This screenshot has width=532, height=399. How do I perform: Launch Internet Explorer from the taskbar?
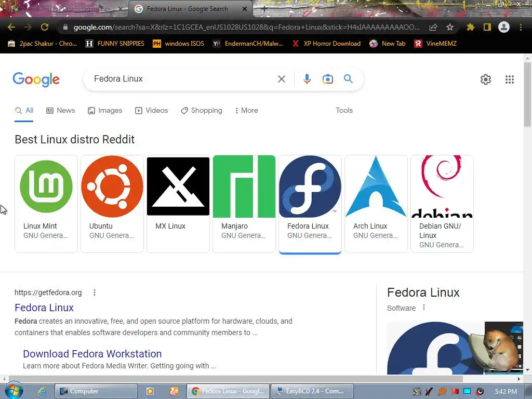point(42,391)
